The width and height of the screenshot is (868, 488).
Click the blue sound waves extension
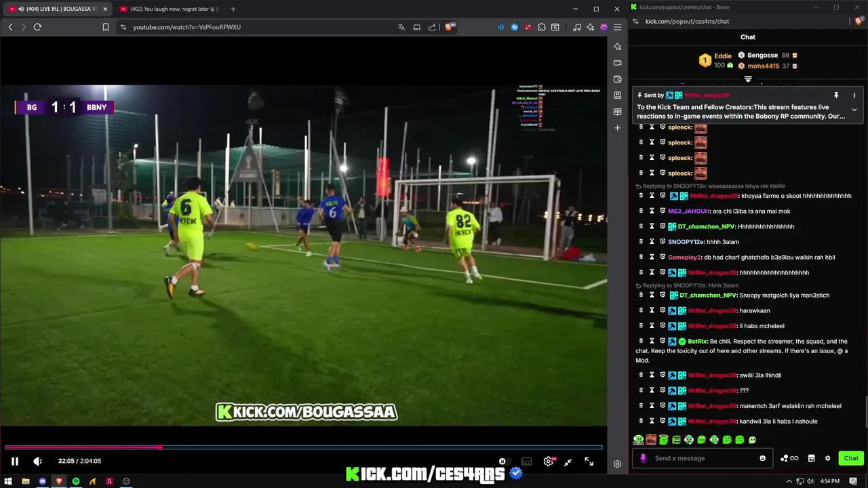(501, 27)
